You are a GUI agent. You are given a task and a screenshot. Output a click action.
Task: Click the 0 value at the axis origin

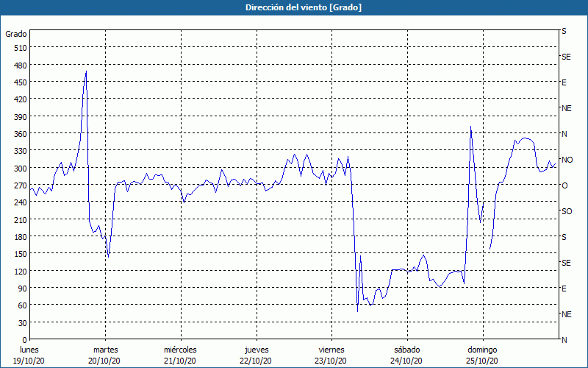(x=25, y=340)
